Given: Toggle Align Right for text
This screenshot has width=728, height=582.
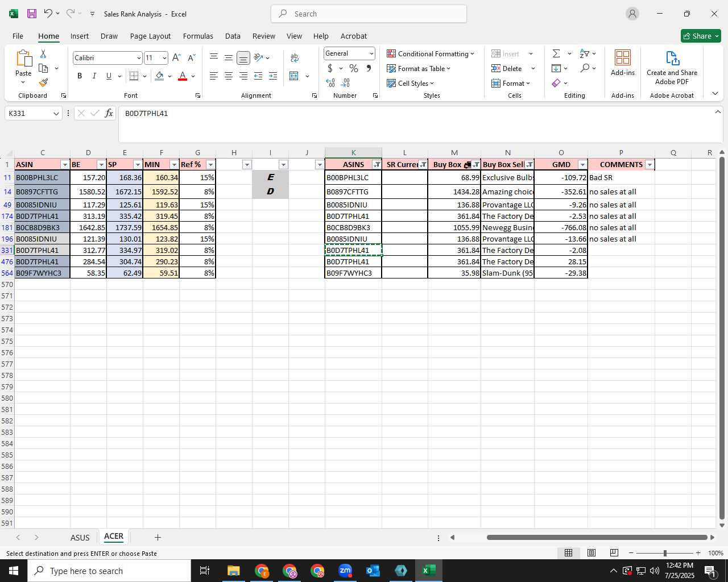Looking at the screenshot, I should point(243,76).
